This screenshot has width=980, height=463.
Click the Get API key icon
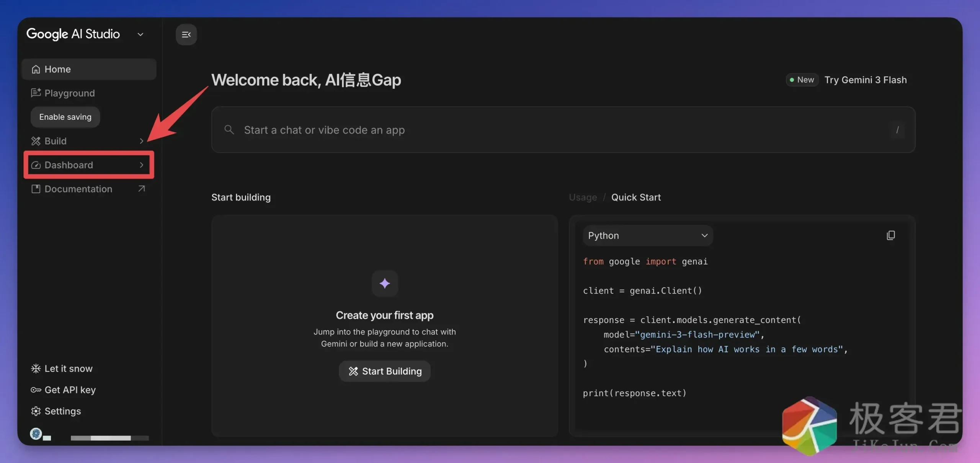click(x=36, y=390)
